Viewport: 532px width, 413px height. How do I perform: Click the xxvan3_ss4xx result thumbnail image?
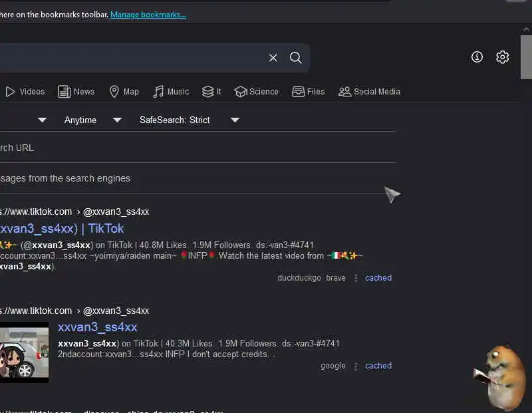[24, 352]
